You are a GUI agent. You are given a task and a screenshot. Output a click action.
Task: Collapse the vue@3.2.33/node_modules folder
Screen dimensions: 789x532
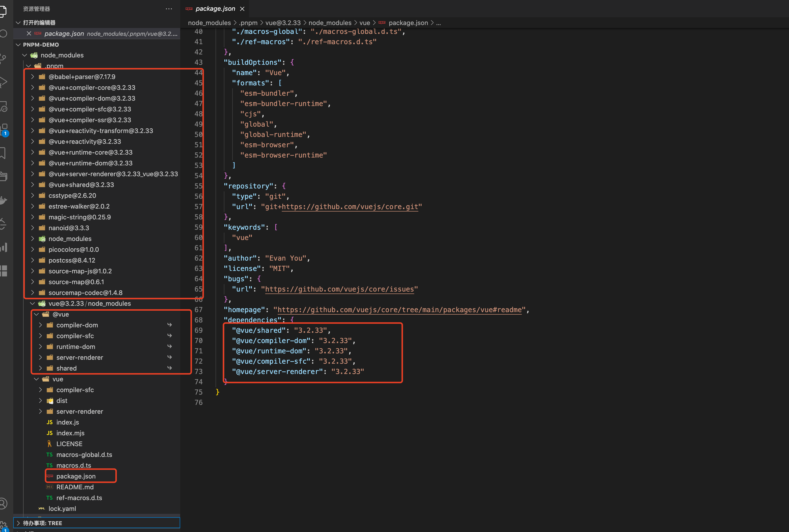point(33,303)
